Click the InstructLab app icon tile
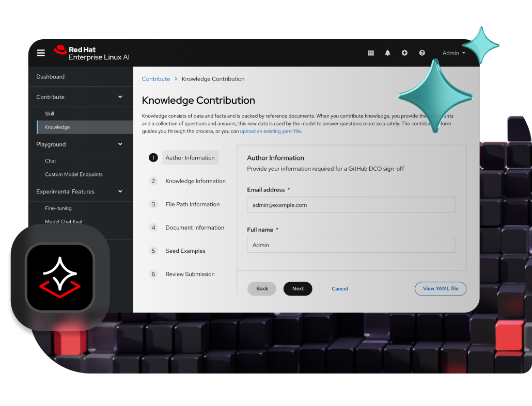 60,277
